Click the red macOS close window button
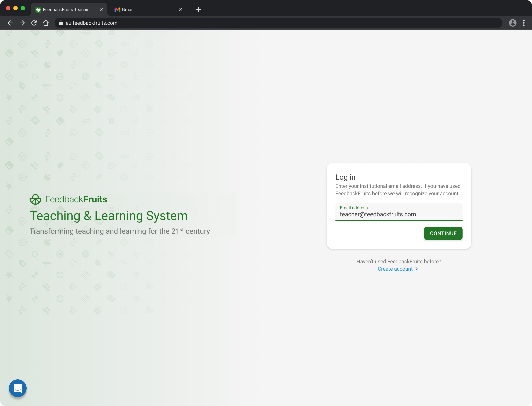 pyautogui.click(x=8, y=8)
